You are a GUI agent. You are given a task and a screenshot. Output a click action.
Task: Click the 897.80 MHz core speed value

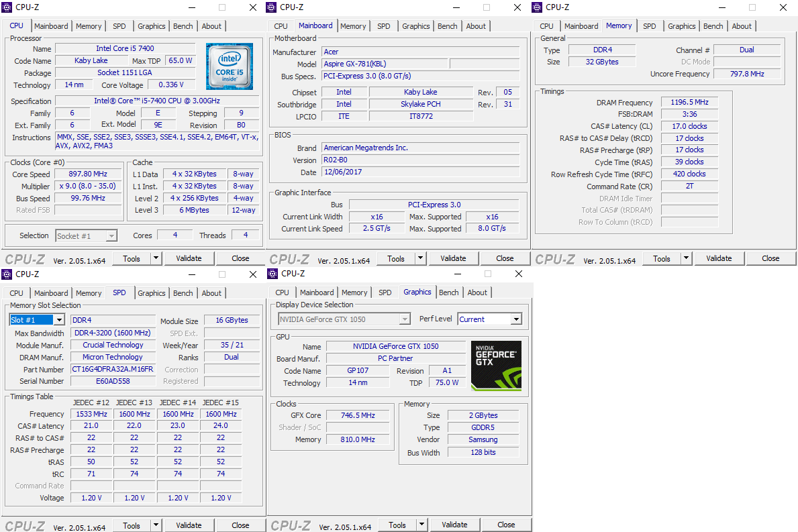[88, 174]
